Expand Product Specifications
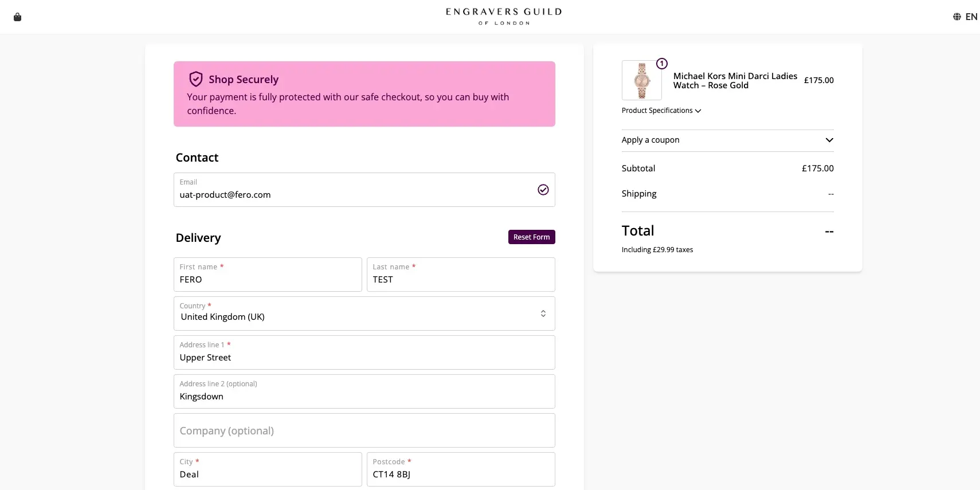The height and width of the screenshot is (490, 980). pos(661,111)
